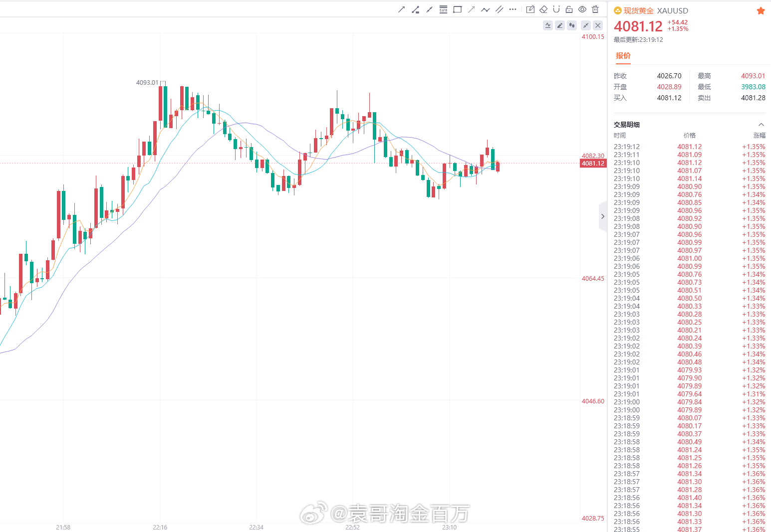This screenshot has height=532, width=771.
Task: Click the 4081.12 current price label on axis
Action: point(593,163)
